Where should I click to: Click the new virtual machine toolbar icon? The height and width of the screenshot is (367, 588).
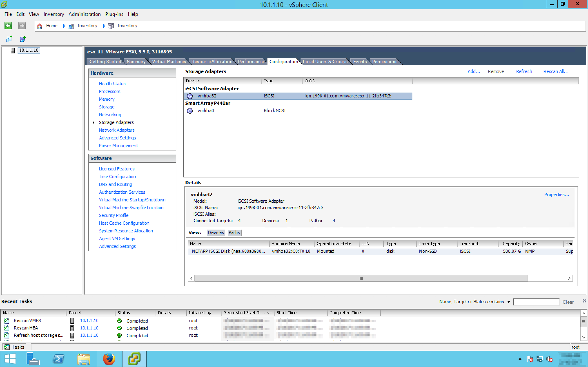pos(9,39)
